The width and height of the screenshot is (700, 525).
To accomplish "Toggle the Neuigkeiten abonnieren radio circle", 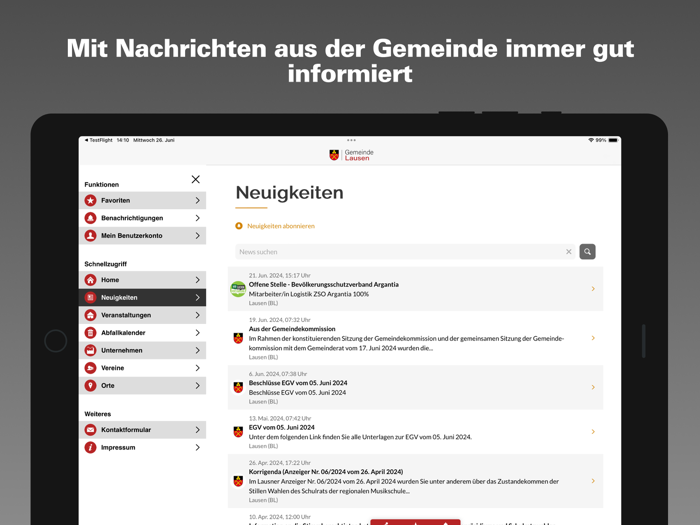I will tap(239, 226).
